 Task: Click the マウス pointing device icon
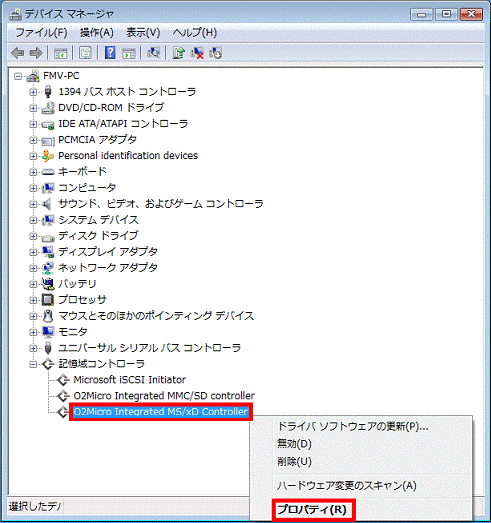(48, 316)
